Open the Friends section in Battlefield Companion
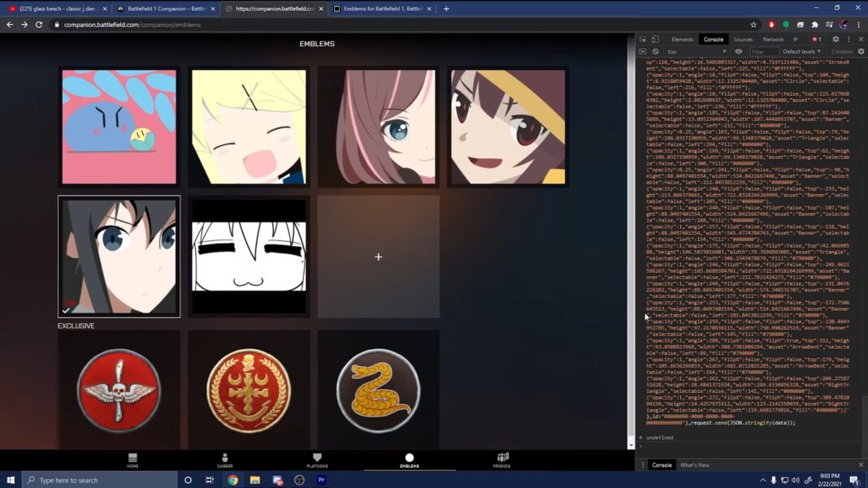Screen dimensions: 868x488 [x=501, y=460]
